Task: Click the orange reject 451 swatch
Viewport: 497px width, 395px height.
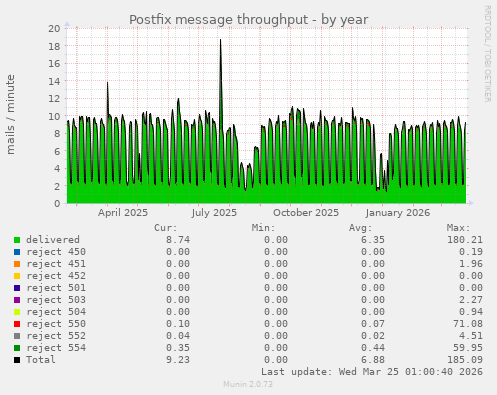Action: (17, 264)
